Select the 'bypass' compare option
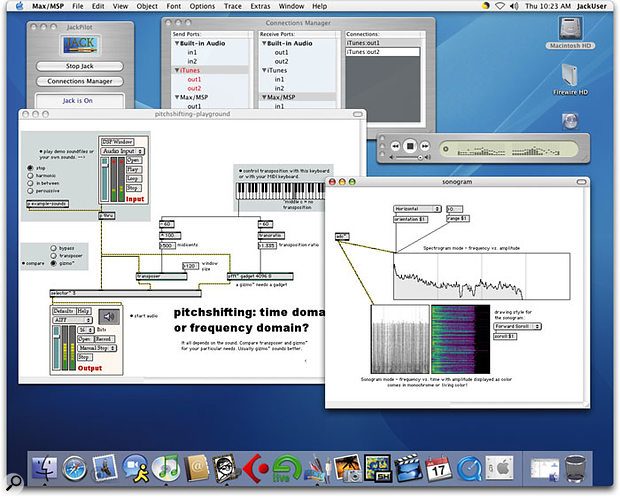This screenshot has width=620, height=497. click(53, 248)
